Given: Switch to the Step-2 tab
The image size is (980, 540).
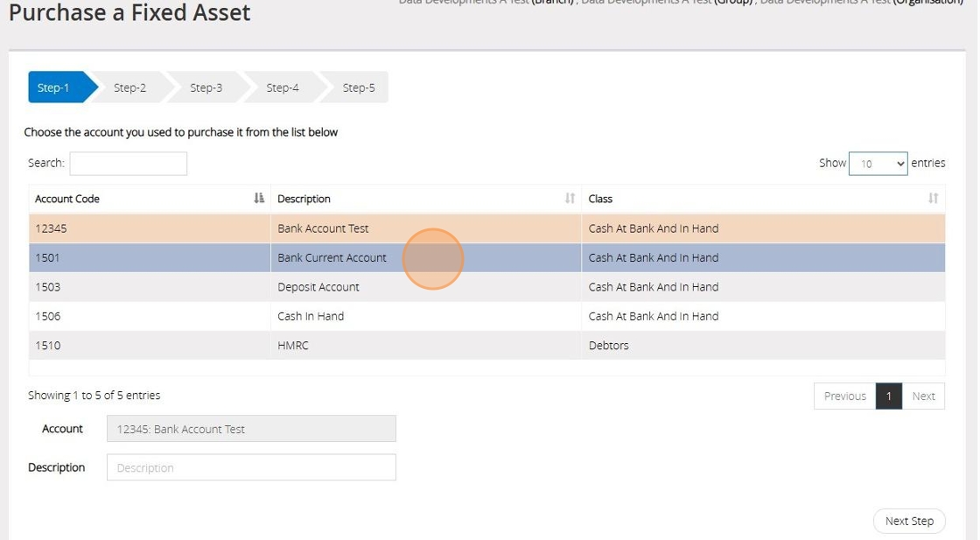Looking at the screenshot, I should click(129, 88).
